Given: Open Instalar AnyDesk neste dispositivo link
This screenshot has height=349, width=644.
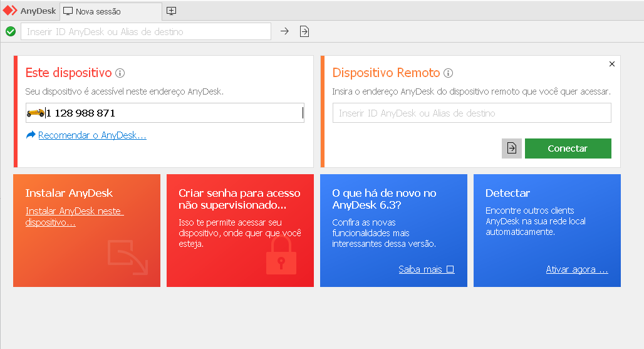Looking at the screenshot, I should click(75, 216).
